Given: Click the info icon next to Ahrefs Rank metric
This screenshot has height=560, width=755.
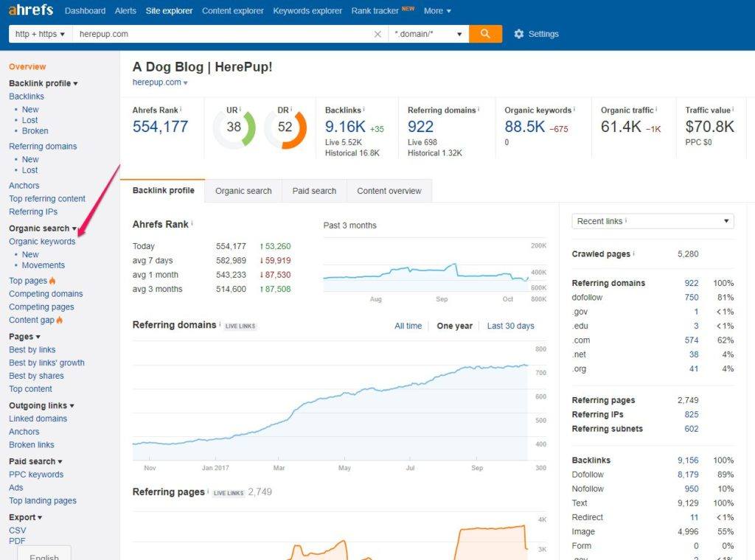Looking at the screenshot, I should tap(181, 109).
